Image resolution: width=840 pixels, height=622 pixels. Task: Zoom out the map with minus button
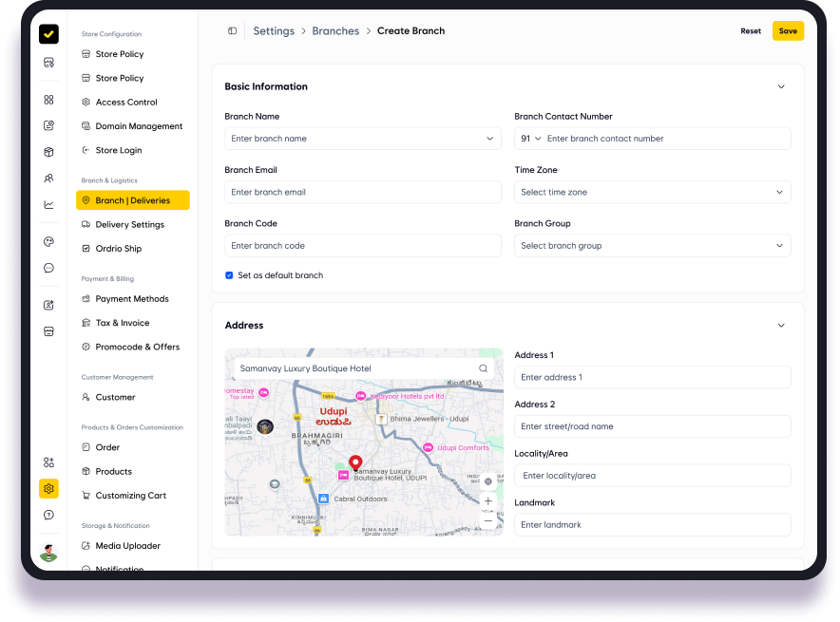click(x=488, y=520)
